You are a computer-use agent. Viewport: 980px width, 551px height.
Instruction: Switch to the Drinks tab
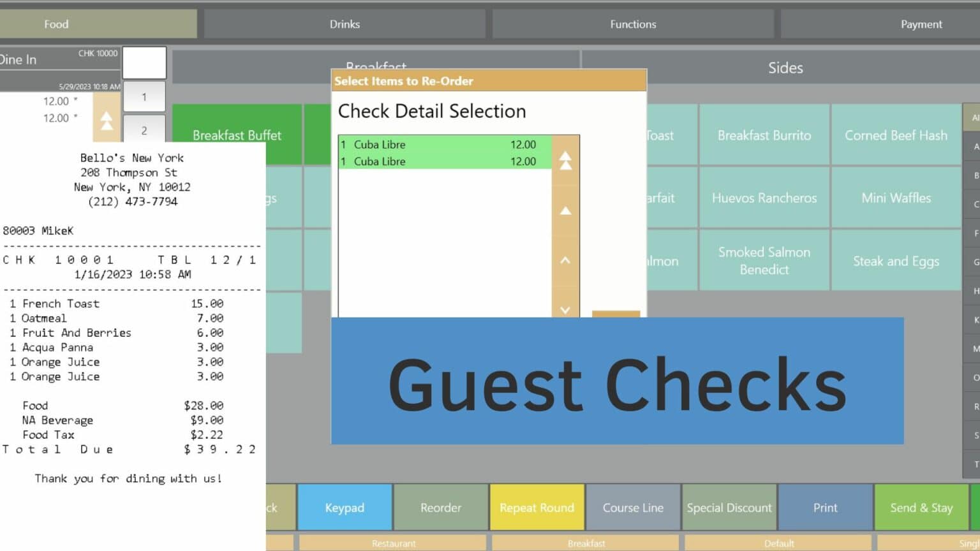tap(345, 24)
